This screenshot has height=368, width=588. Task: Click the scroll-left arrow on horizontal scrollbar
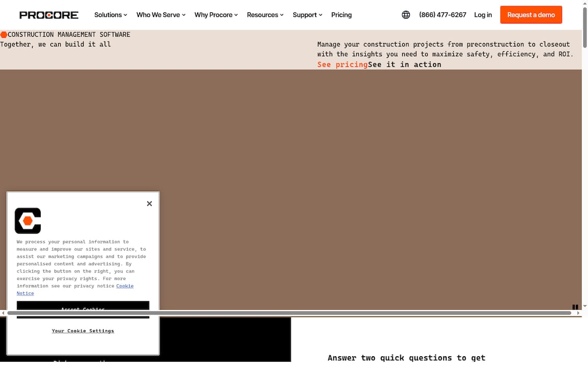pos(3,313)
